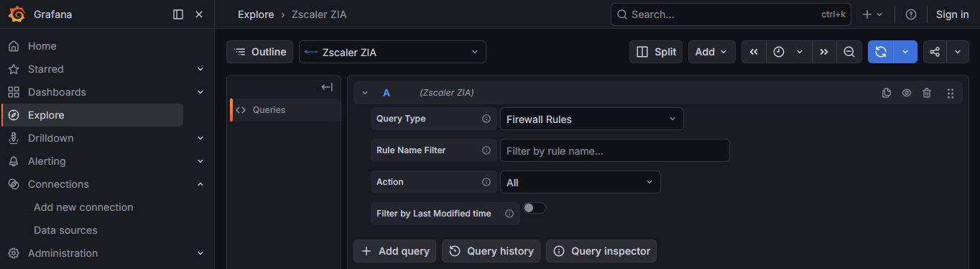Screen dimensions: 980x269
Task: Zoom out the time range
Action: pyautogui.click(x=849, y=52)
